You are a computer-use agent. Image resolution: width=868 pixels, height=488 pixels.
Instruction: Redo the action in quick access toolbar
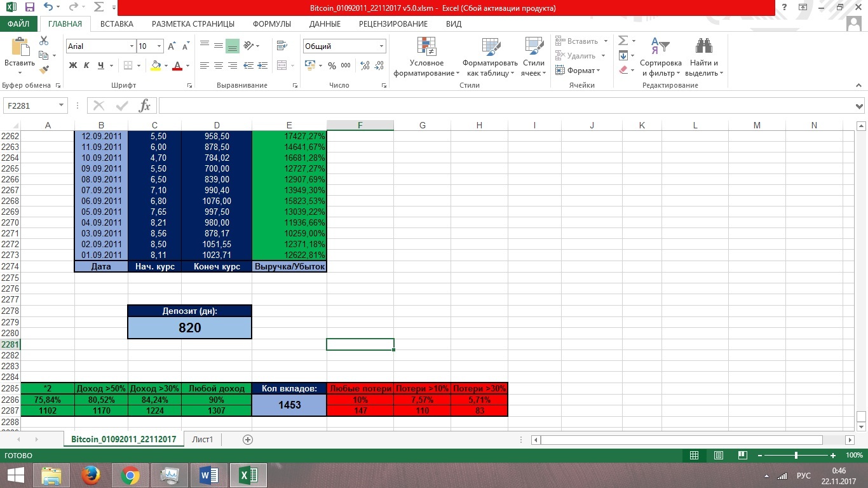[x=74, y=8]
